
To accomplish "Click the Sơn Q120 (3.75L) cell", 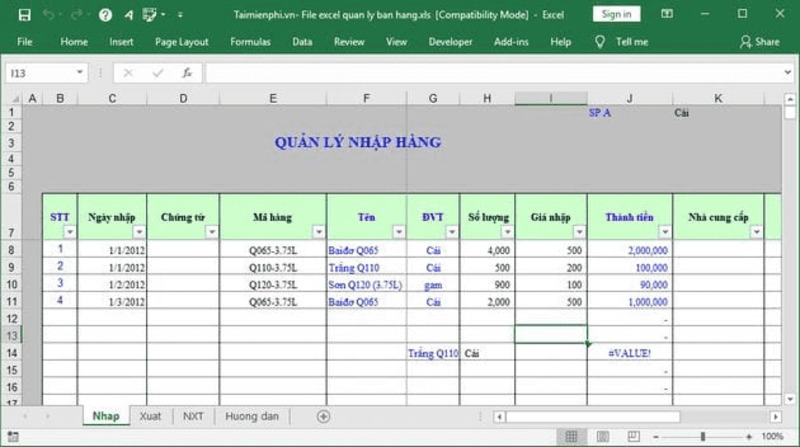I will click(366, 285).
